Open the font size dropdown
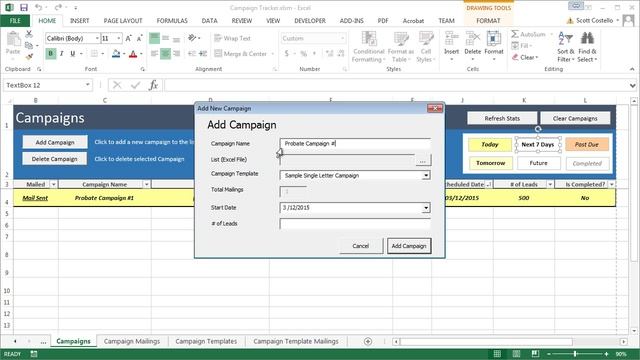 (x=119, y=38)
